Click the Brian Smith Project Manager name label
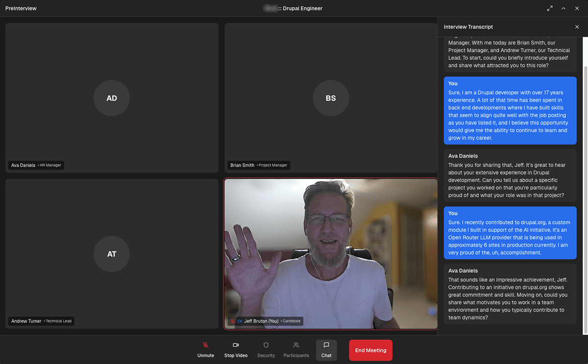 click(259, 166)
